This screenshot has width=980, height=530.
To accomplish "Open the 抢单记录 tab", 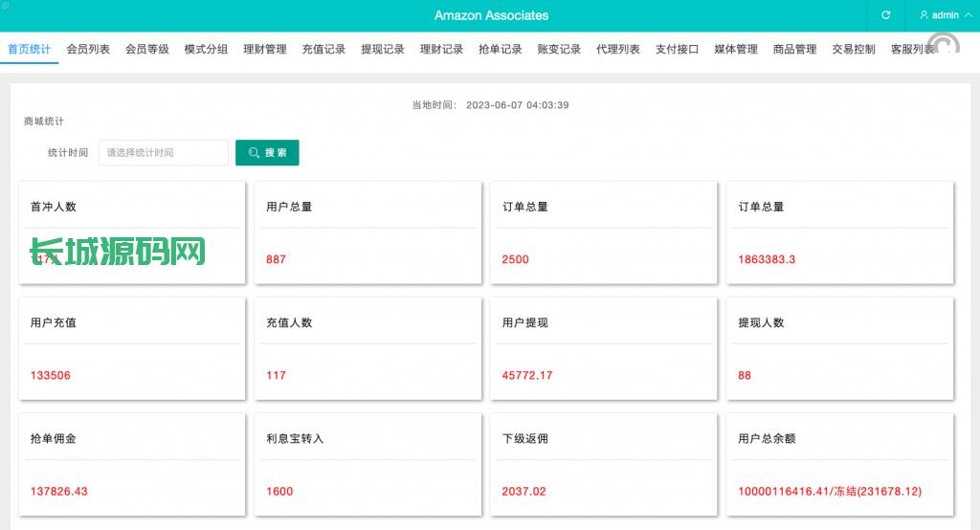I will (x=501, y=50).
